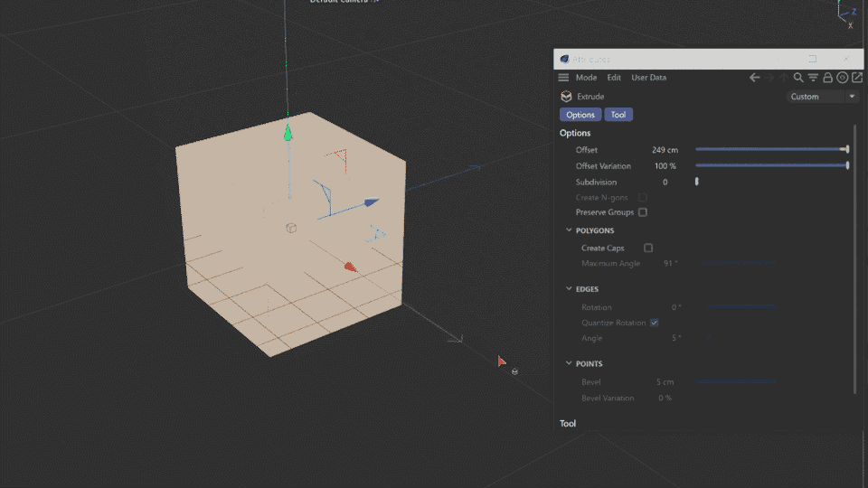Click the cube's center object axis icon
Image resolution: width=868 pixels, height=488 pixels.
(291, 228)
